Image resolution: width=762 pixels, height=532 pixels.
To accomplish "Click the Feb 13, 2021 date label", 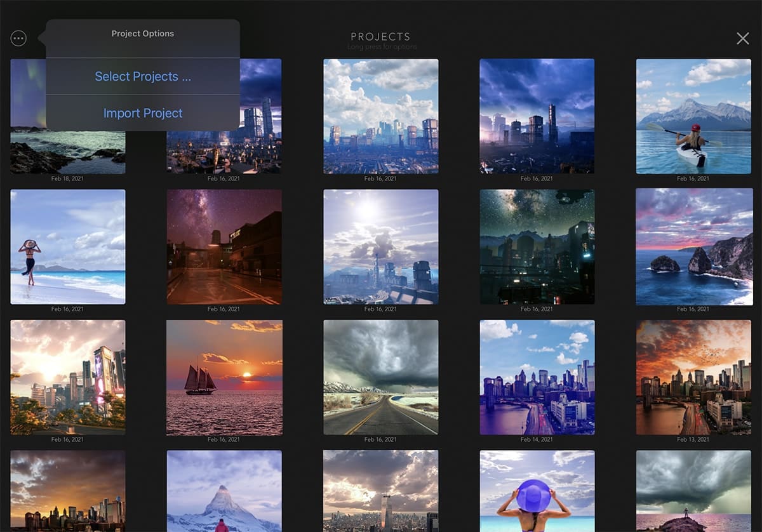I will pos(693,440).
